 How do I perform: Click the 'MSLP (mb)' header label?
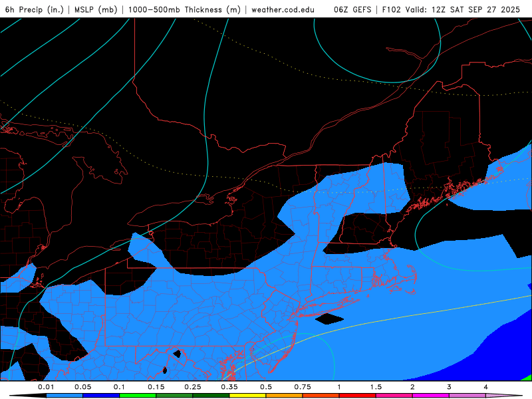coord(96,10)
